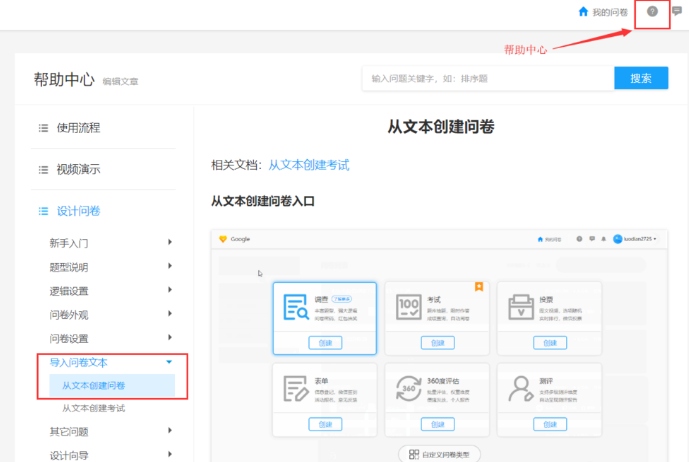Click list icon next to 使用流程
The image size is (689, 462).
coord(43,128)
